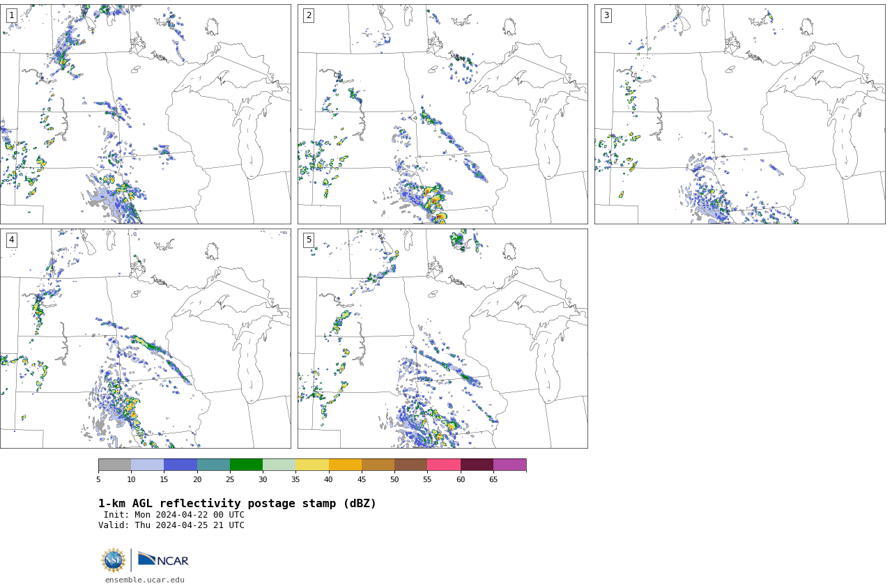Open ensemble member 1 reflectivity map
The image size is (892, 588).
(145, 114)
